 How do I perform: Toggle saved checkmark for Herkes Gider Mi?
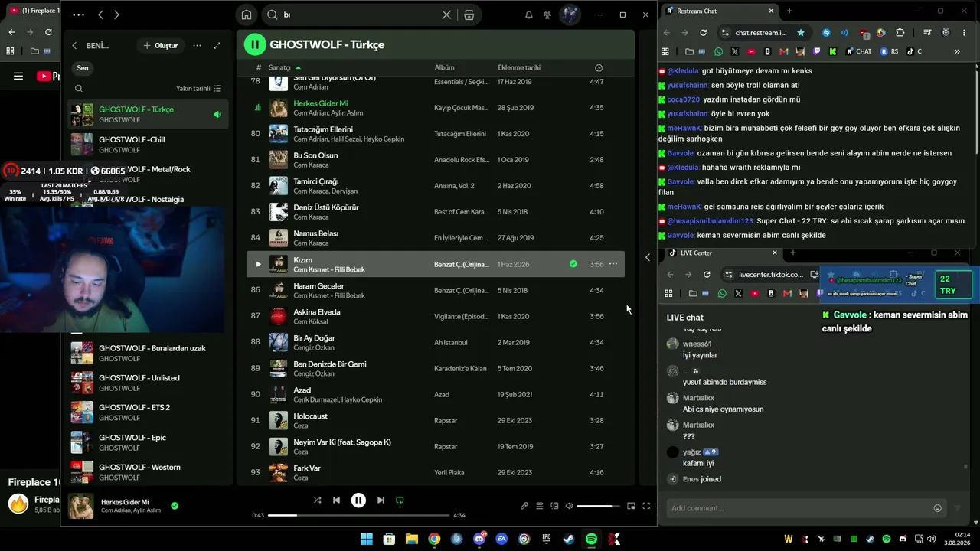coord(175,506)
